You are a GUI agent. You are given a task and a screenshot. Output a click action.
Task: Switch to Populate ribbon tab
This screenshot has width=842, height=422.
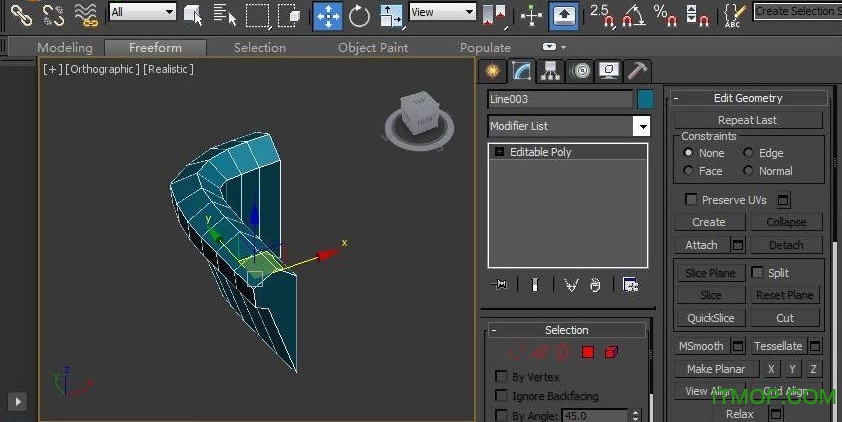[485, 48]
